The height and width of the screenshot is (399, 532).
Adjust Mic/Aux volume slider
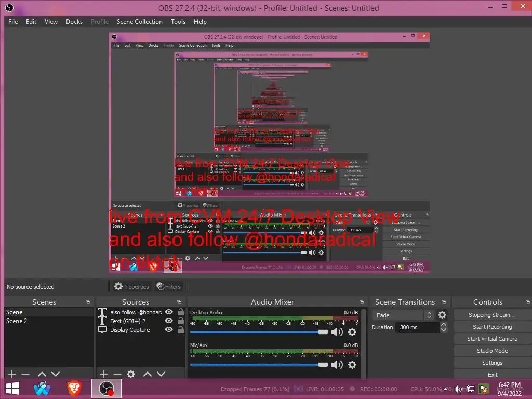click(259, 365)
